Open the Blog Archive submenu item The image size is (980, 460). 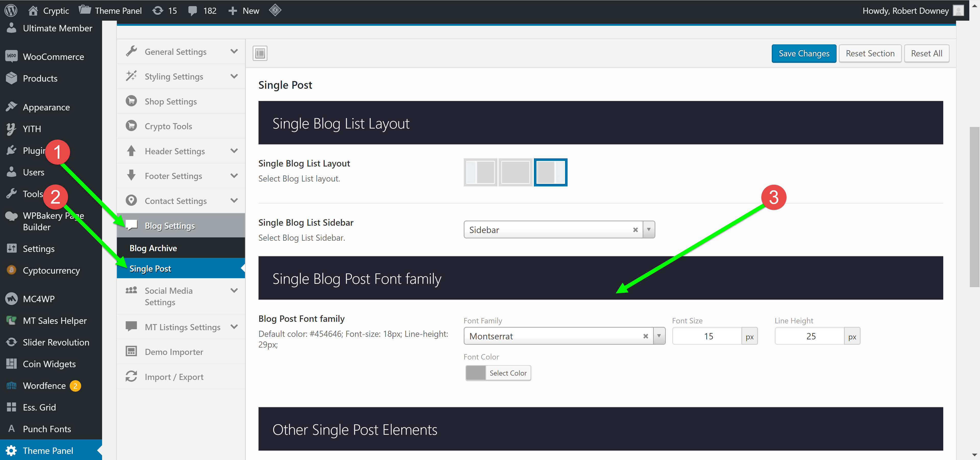click(153, 248)
